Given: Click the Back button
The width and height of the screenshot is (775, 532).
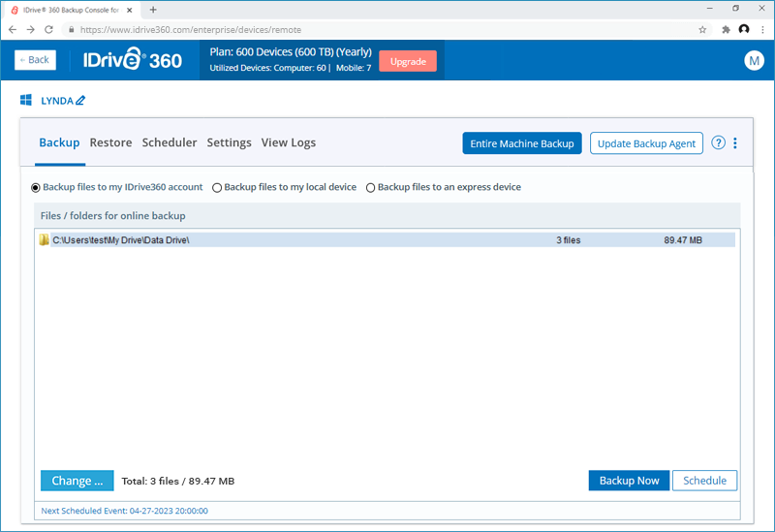Looking at the screenshot, I should [x=35, y=60].
